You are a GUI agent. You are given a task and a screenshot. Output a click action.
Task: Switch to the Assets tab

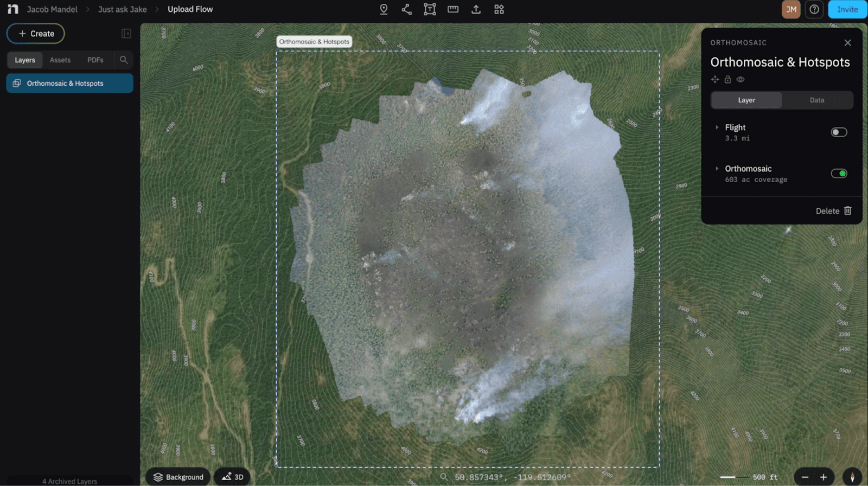tap(60, 60)
